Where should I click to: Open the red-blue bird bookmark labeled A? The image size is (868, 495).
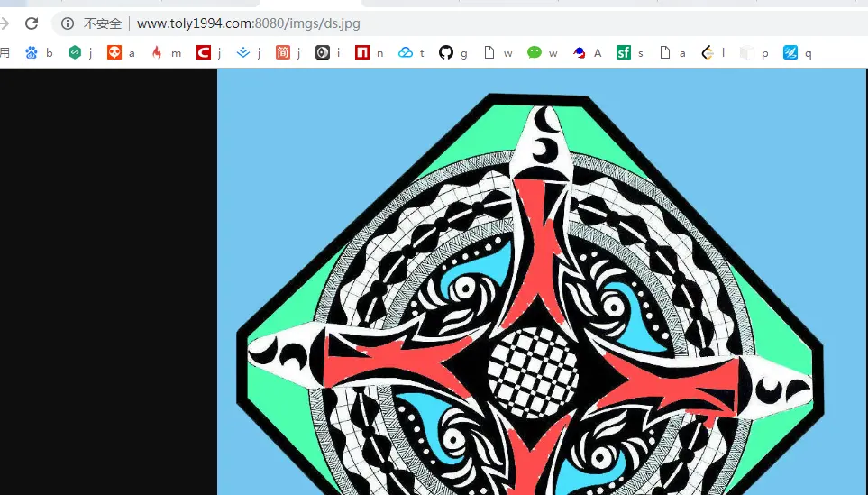pos(588,52)
